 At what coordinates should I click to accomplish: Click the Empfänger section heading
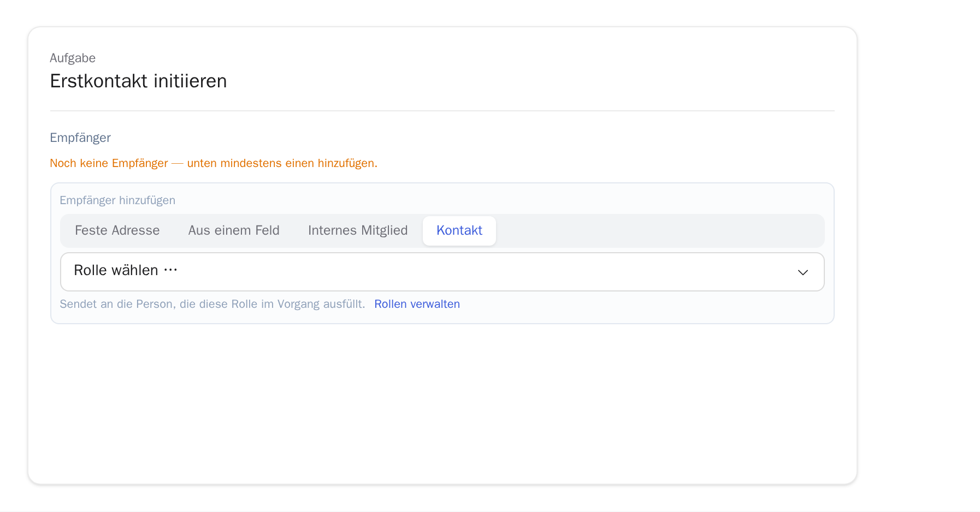tap(80, 138)
